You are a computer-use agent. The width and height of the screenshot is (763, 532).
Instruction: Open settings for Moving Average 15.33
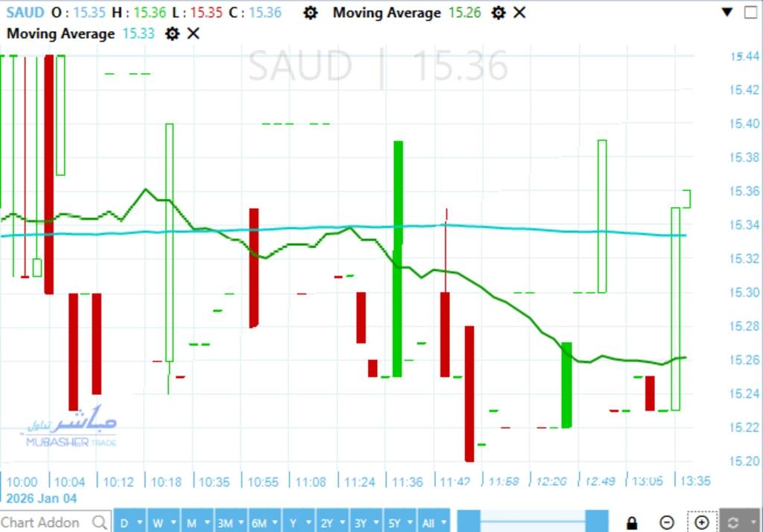[172, 34]
